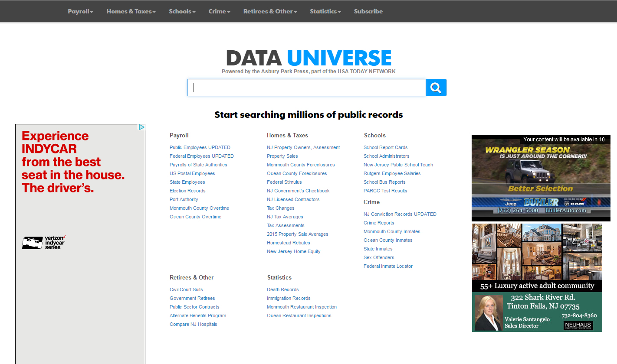Open Monmouth County Overtime link
This screenshot has width=617, height=364.
click(200, 208)
